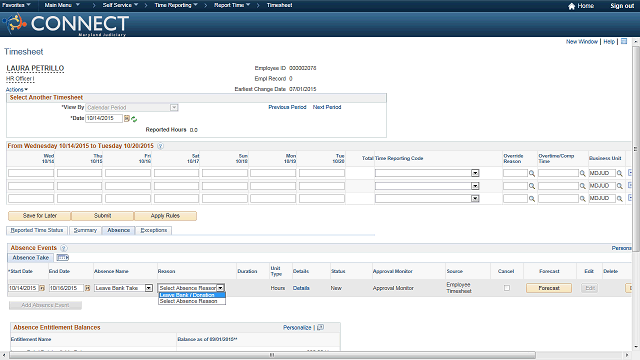Open third row Time Reporting Code dropdown

pyautogui.click(x=475, y=199)
